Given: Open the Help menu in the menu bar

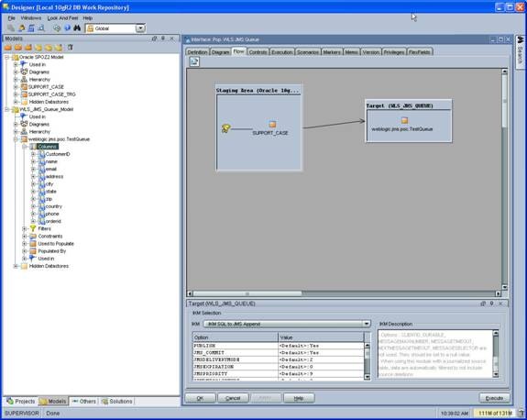Looking at the screenshot, I should point(88,18).
